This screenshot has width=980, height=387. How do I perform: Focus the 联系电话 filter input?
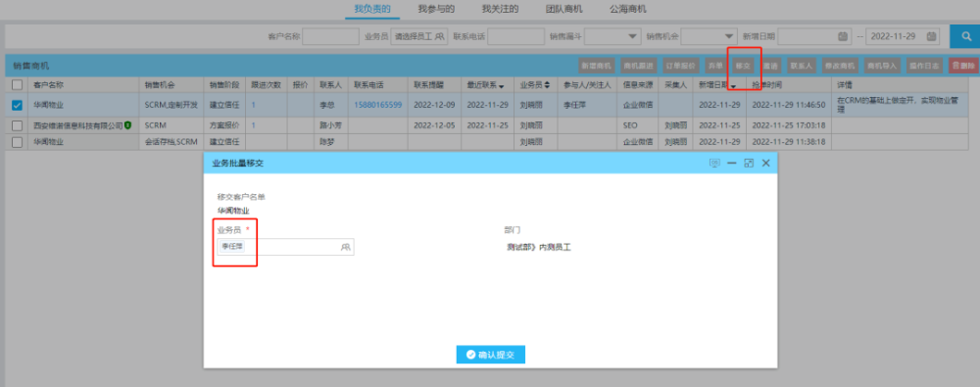[x=515, y=36]
